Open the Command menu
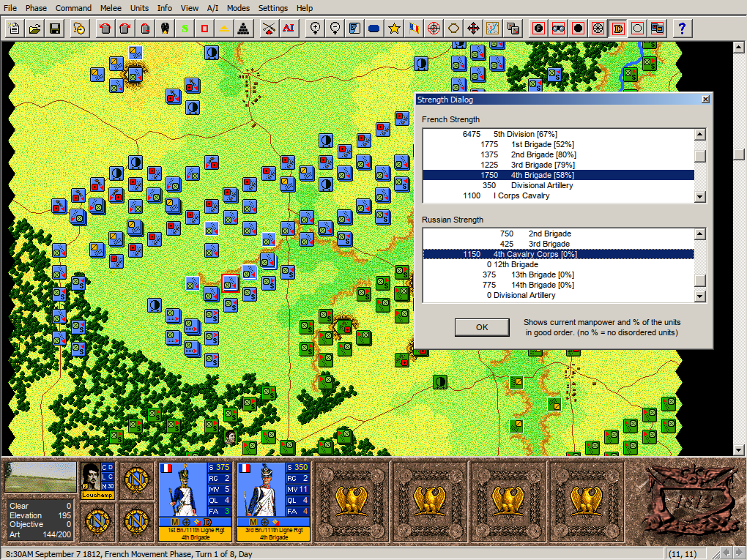Viewport: 747px width, 560px height. pos(73,8)
